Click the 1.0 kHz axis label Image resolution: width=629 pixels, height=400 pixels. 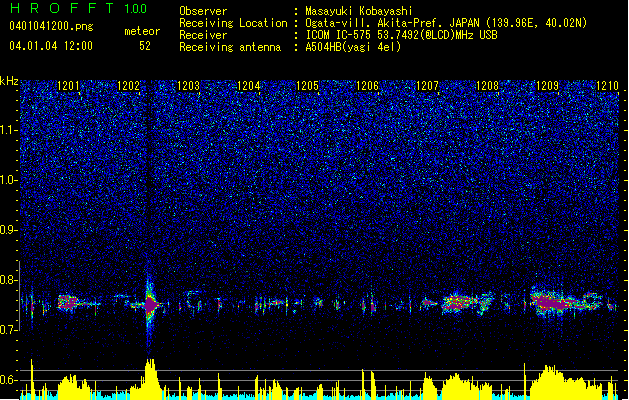coord(8,180)
